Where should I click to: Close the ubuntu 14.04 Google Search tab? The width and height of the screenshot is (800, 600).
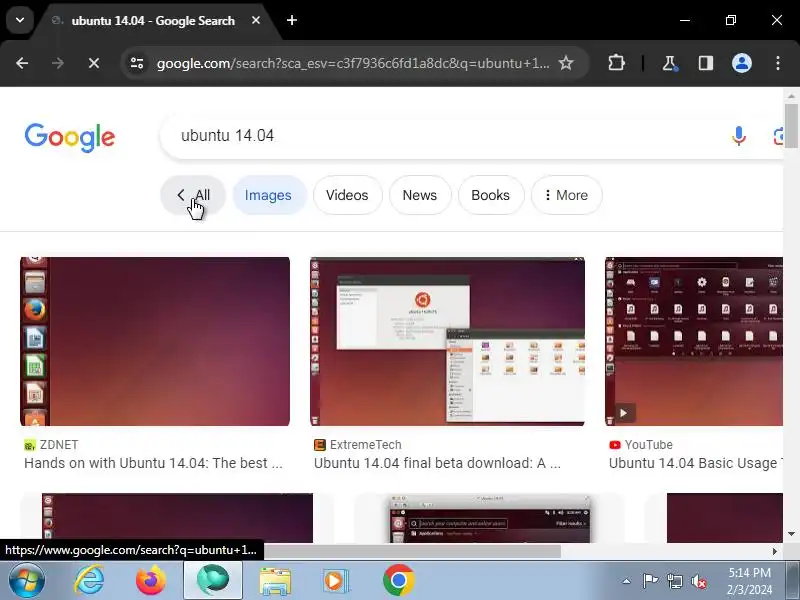coord(256,20)
